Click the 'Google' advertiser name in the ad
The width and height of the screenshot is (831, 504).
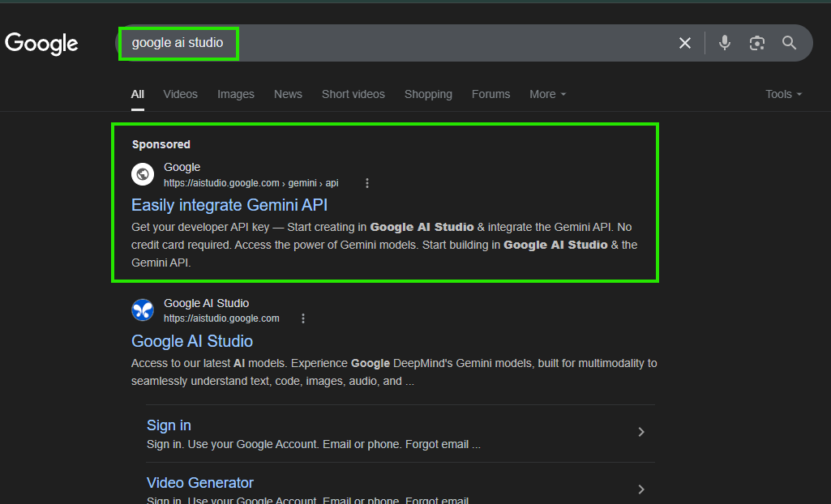[x=182, y=167]
